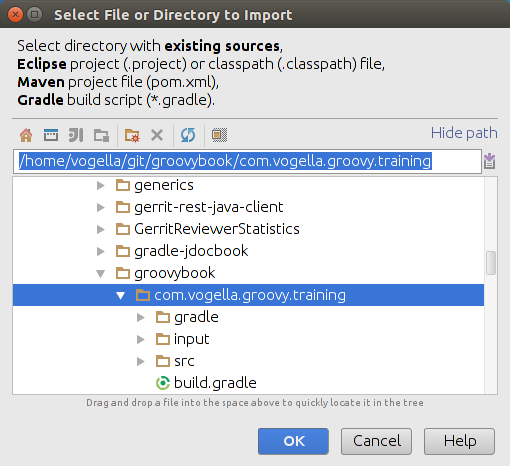This screenshot has width=510, height=466.
Task: Expand the gradle-jdocbook folder
Action: 101,251
